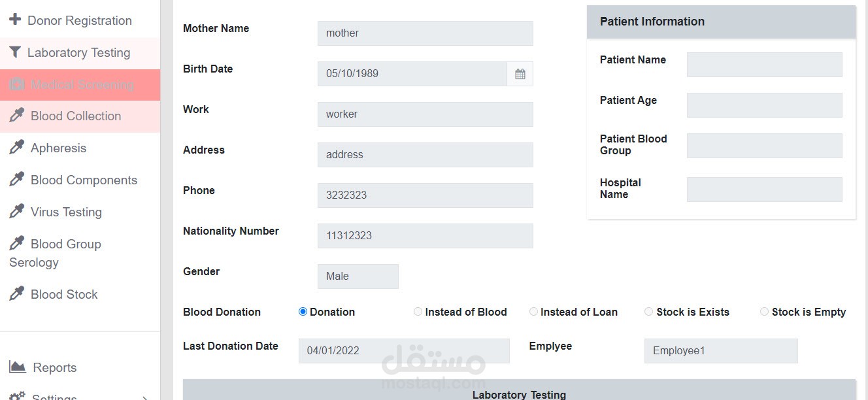
Task: Click the chart icon beside Reports
Action: [x=18, y=367]
